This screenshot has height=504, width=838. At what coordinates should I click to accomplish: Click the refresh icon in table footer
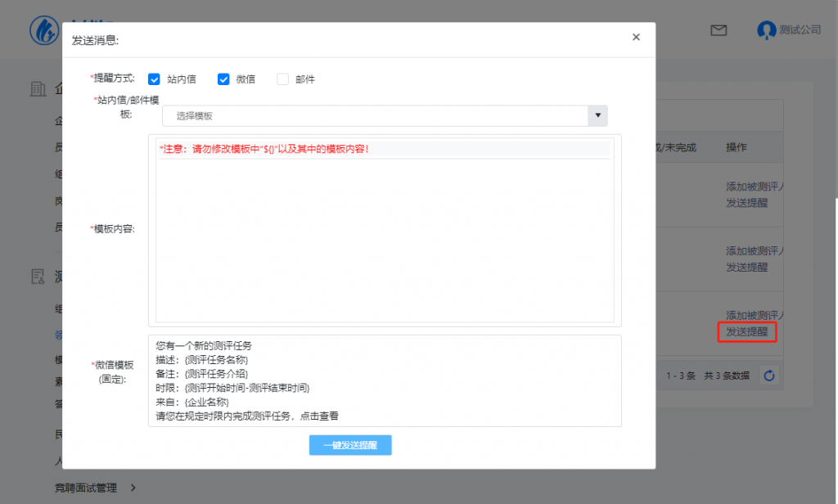[769, 376]
